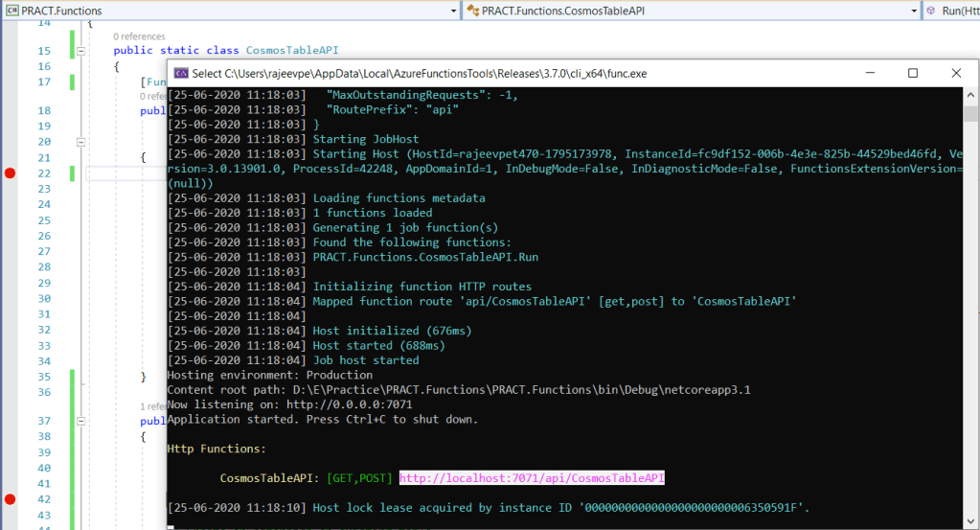Viewport: 980px width, 530px height.
Task: Close the func.exe console window
Action: tap(956, 74)
